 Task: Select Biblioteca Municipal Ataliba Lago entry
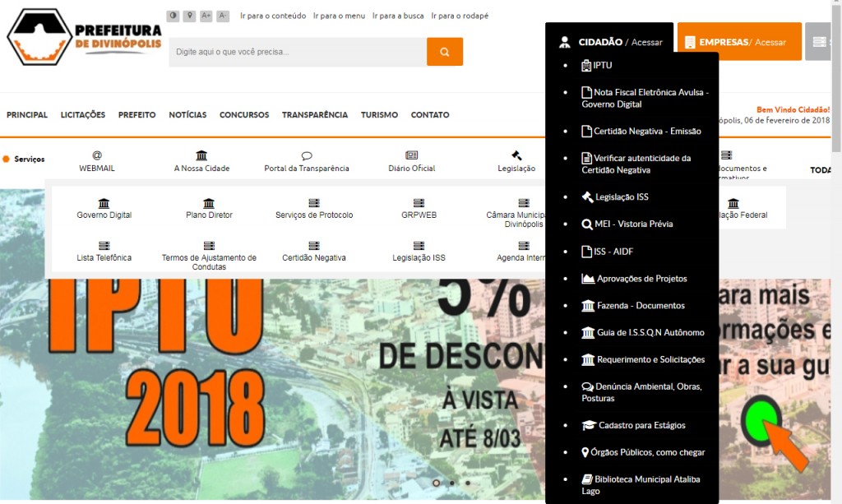pos(641,484)
